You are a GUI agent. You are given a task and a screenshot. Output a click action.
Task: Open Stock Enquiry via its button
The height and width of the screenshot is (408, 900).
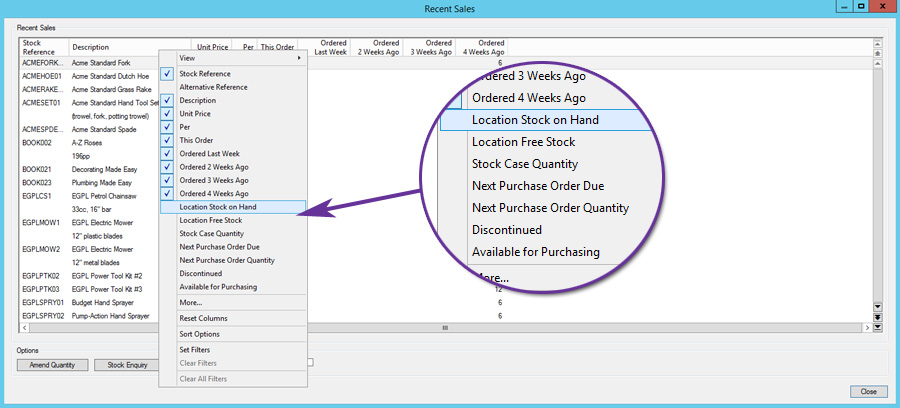point(126,365)
